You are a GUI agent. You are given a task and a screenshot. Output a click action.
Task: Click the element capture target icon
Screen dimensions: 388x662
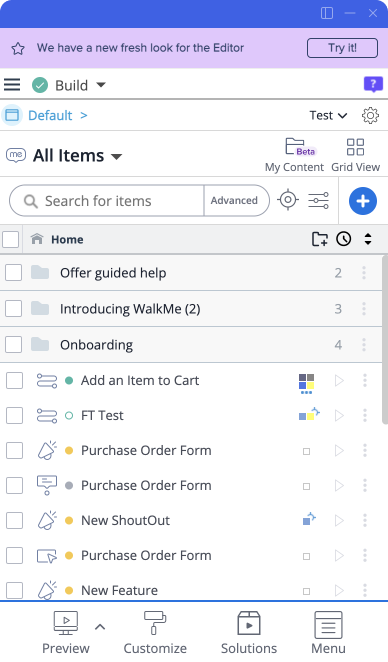pyautogui.click(x=288, y=200)
